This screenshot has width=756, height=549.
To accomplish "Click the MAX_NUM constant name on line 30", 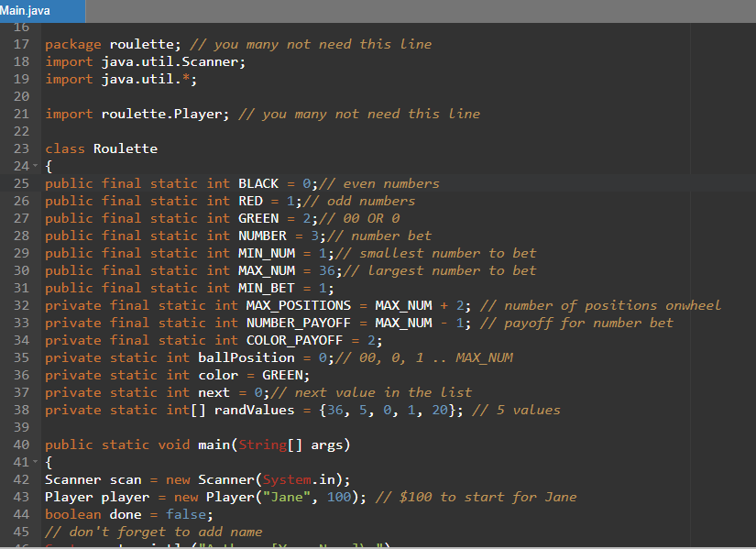I will coord(266,270).
